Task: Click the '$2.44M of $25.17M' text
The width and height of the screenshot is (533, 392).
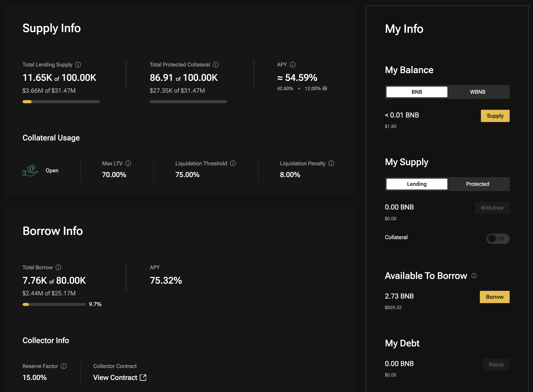Action: pos(49,293)
